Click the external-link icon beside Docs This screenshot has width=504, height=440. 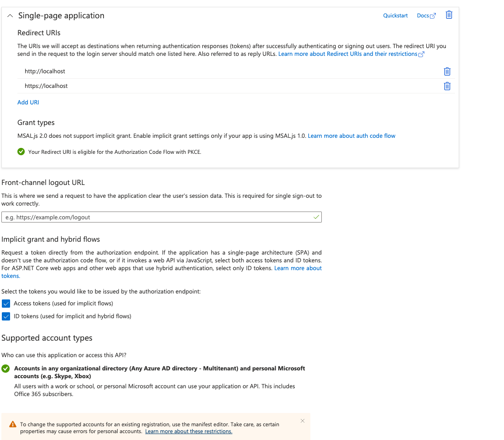click(433, 15)
